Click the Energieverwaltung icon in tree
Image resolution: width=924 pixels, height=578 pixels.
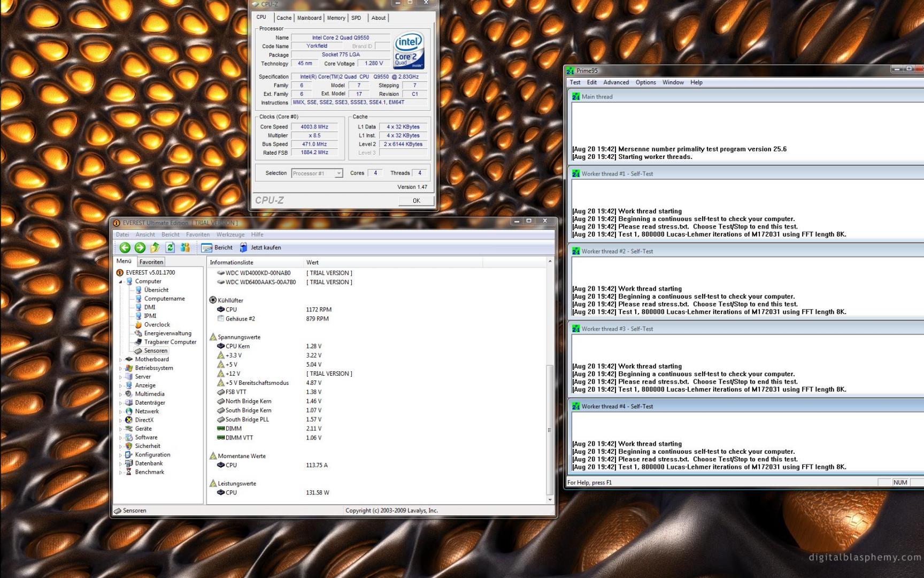(x=138, y=333)
